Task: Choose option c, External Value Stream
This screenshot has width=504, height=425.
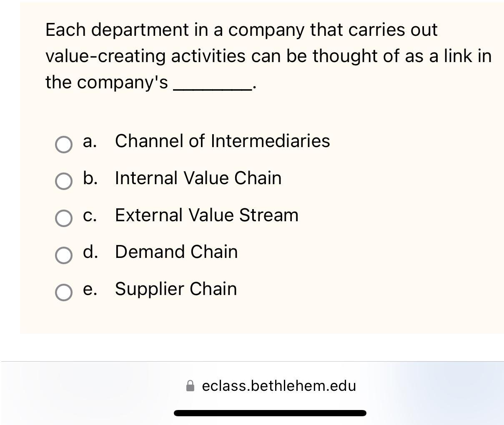Action: tap(63, 218)
